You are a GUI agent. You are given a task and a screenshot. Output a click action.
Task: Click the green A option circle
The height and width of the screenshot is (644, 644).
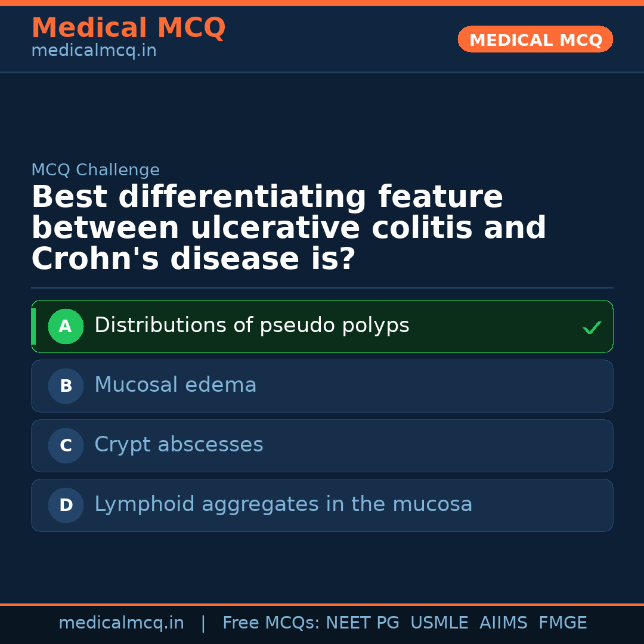[66, 326]
